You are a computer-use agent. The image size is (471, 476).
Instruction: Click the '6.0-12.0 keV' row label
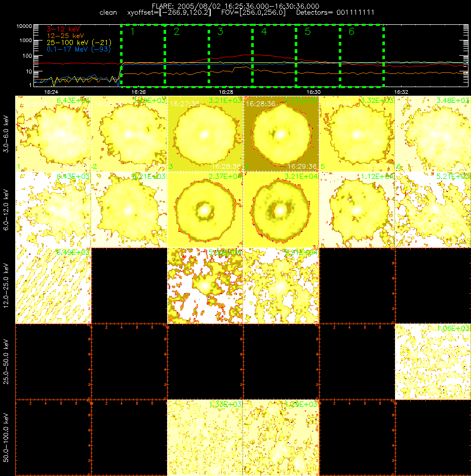tap(6, 210)
